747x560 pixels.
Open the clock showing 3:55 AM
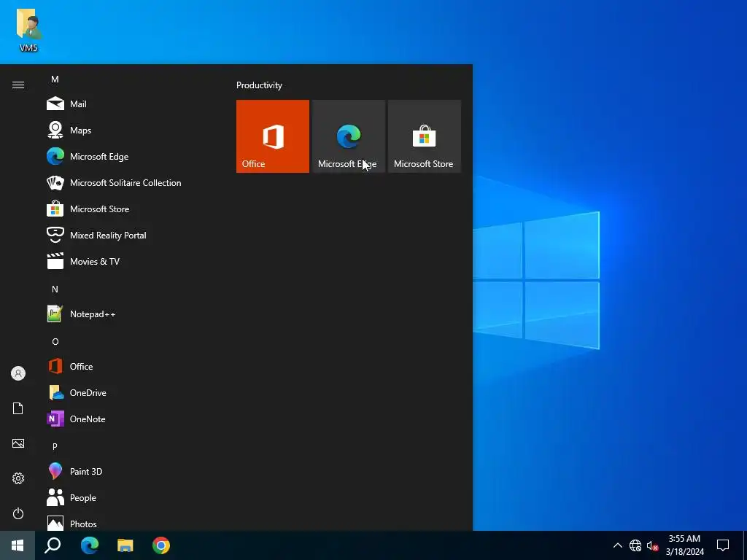coord(684,545)
